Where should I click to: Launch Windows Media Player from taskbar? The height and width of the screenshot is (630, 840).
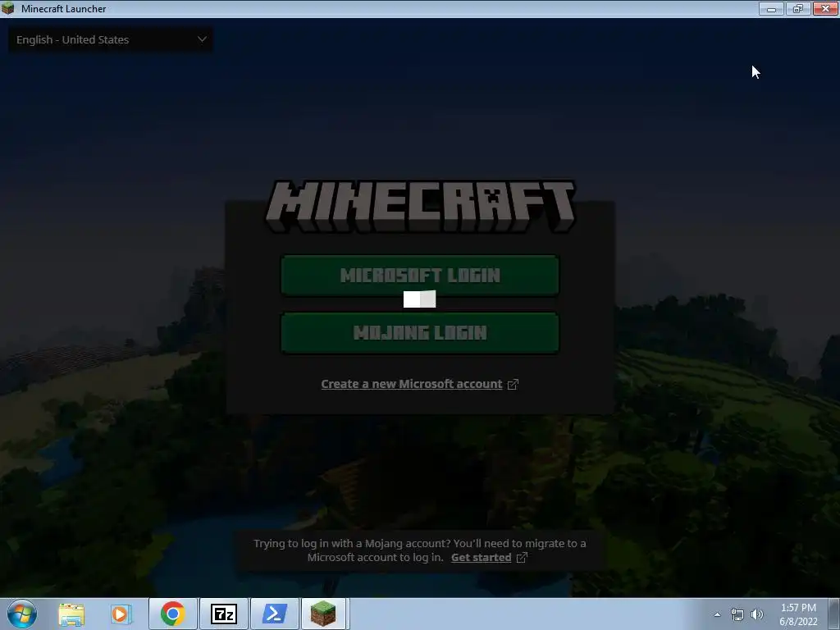[x=121, y=614]
